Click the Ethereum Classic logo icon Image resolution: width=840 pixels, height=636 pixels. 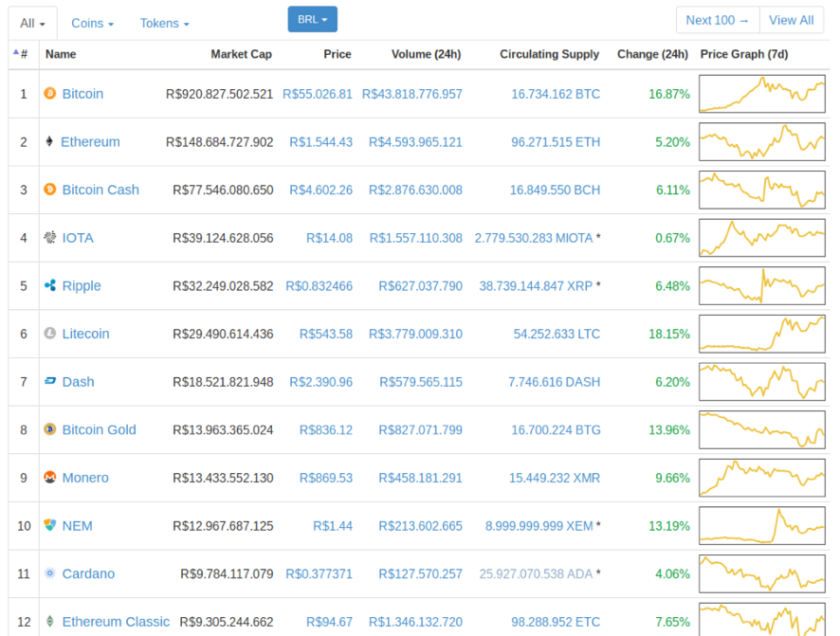click(50, 621)
